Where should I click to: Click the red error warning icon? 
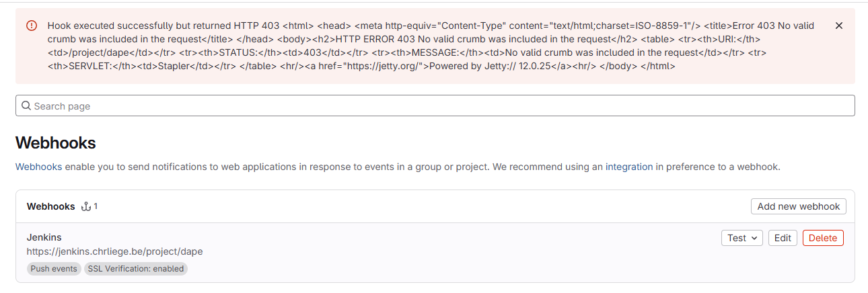pyautogui.click(x=32, y=26)
